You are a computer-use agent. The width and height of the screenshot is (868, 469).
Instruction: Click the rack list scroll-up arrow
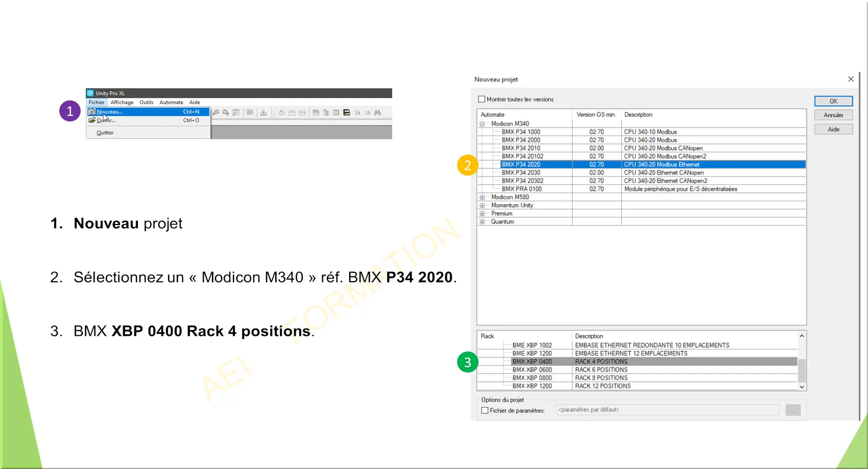point(802,336)
